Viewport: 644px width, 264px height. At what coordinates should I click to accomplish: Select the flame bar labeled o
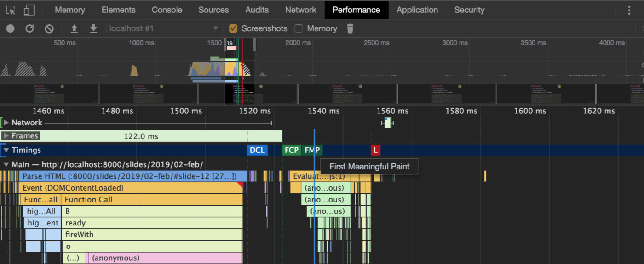152,246
